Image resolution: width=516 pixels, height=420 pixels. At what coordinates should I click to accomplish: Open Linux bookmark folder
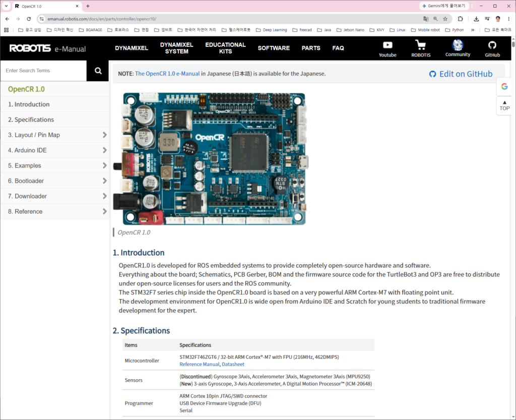point(398,30)
